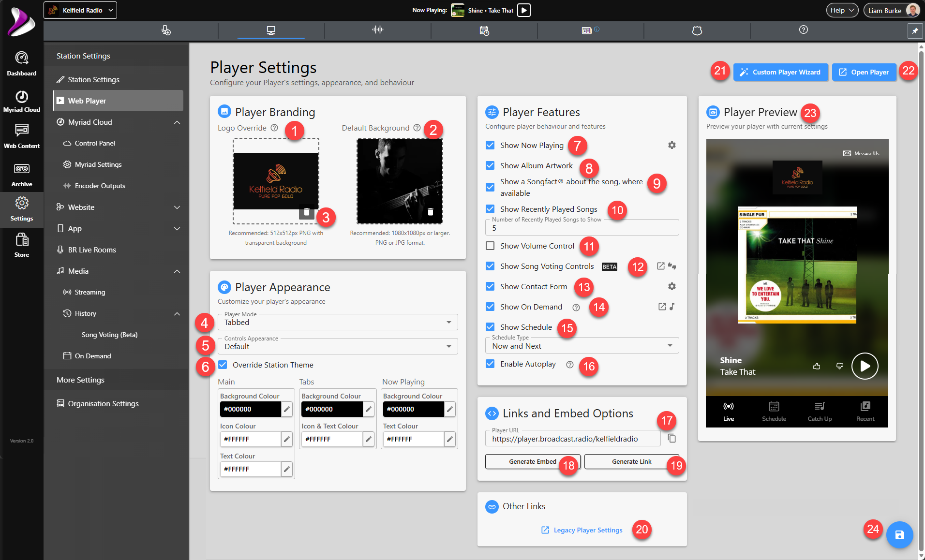The width and height of the screenshot is (925, 560).
Task: Click the Generate Embed button
Action: coord(532,461)
